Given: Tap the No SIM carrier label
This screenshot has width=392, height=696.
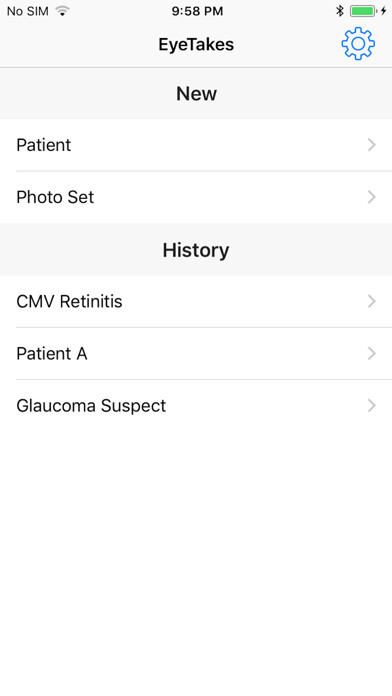Looking at the screenshot, I should 28,11.
